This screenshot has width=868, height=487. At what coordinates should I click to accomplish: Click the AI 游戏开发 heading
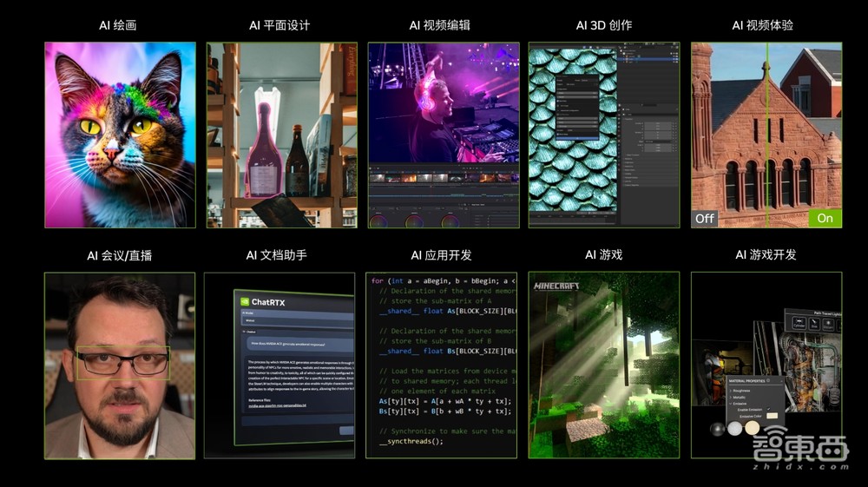click(766, 254)
